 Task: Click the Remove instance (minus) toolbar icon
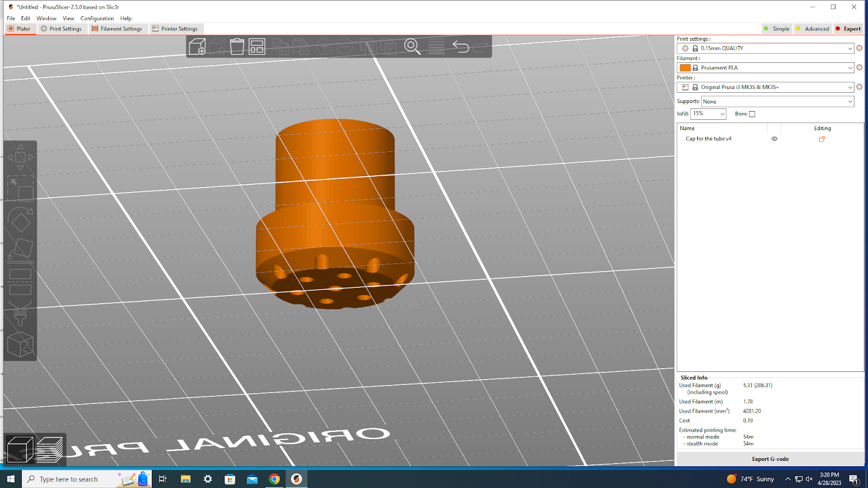click(344, 47)
